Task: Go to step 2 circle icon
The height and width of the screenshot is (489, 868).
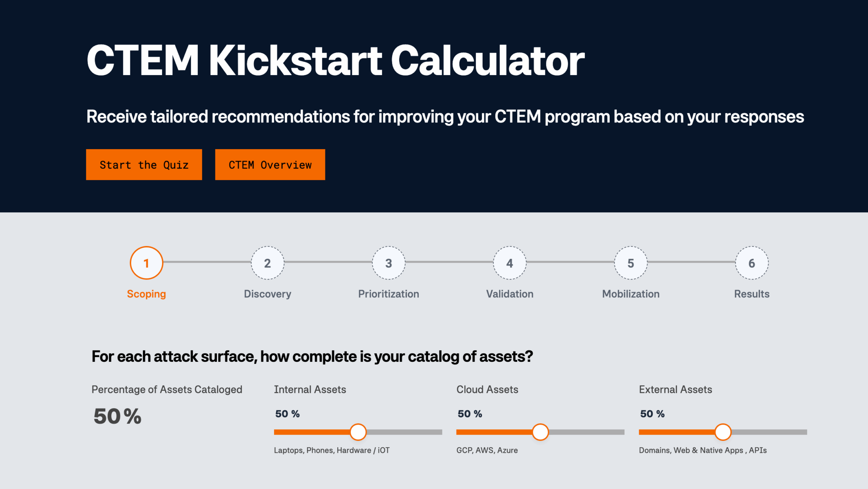Action: [x=267, y=263]
